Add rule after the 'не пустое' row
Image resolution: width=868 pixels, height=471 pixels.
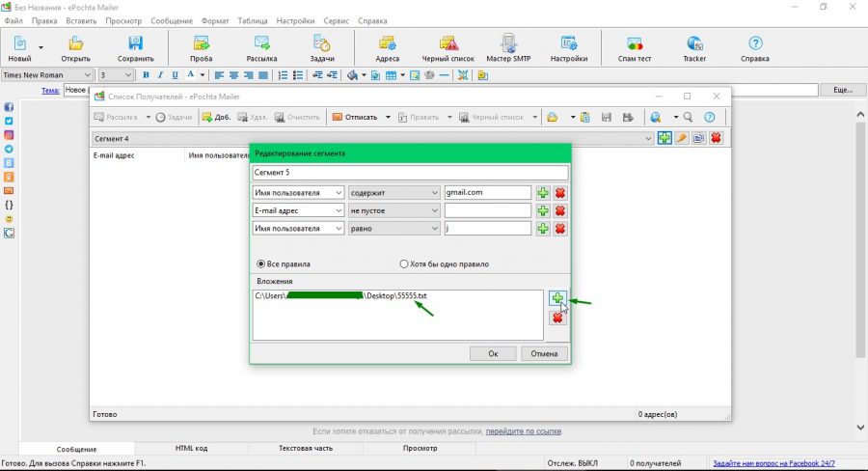coord(543,210)
